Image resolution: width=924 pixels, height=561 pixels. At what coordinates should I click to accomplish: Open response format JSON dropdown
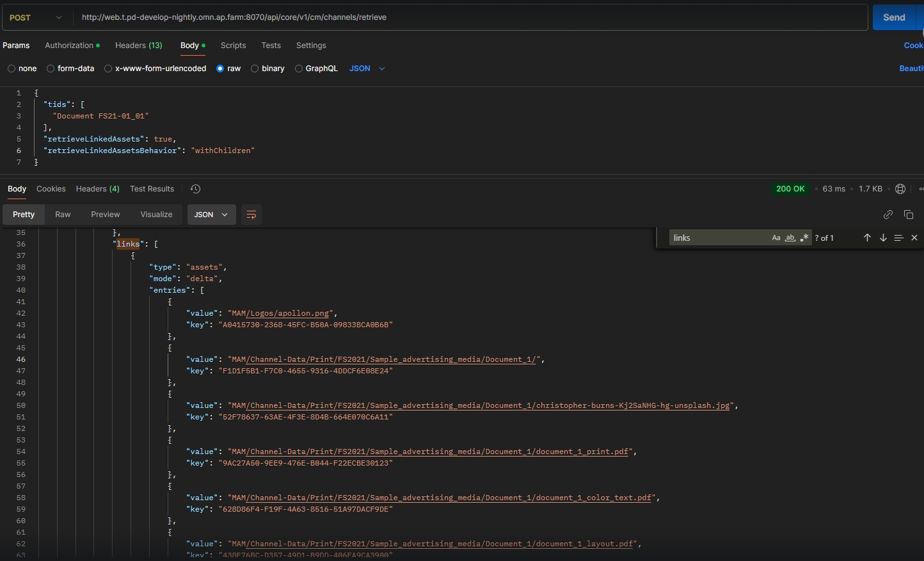coord(211,215)
